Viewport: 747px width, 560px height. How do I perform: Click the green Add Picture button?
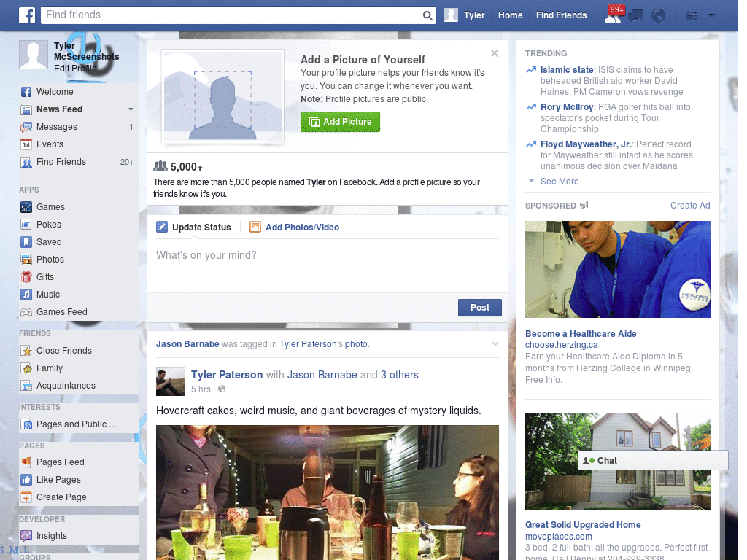[x=340, y=122]
